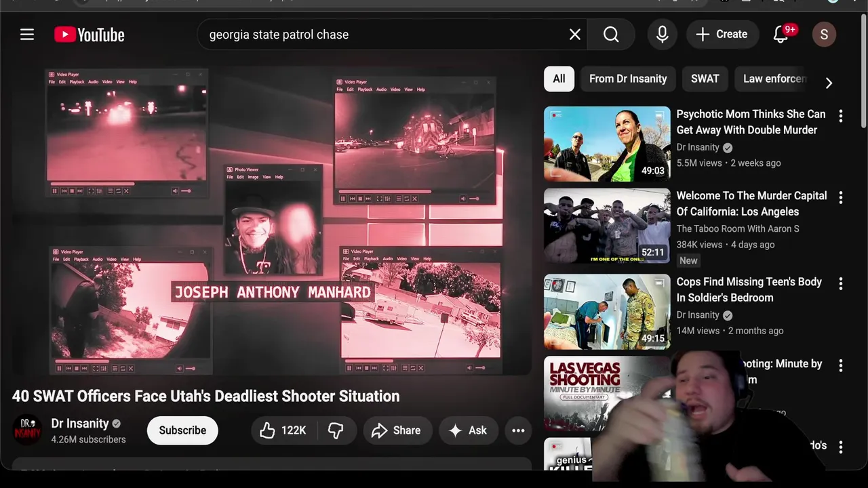Screen dimensions: 868x488
Task: Open more actions three-dot menu
Action: 518,430
